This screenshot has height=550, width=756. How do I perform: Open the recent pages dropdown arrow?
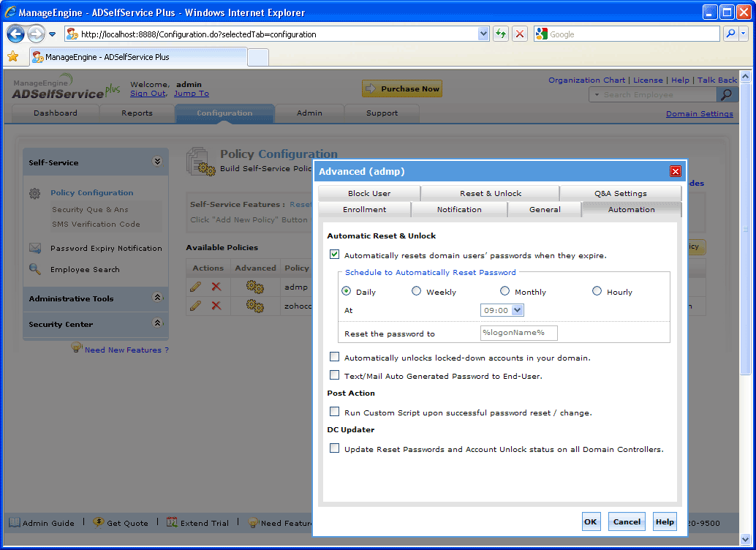click(x=53, y=34)
